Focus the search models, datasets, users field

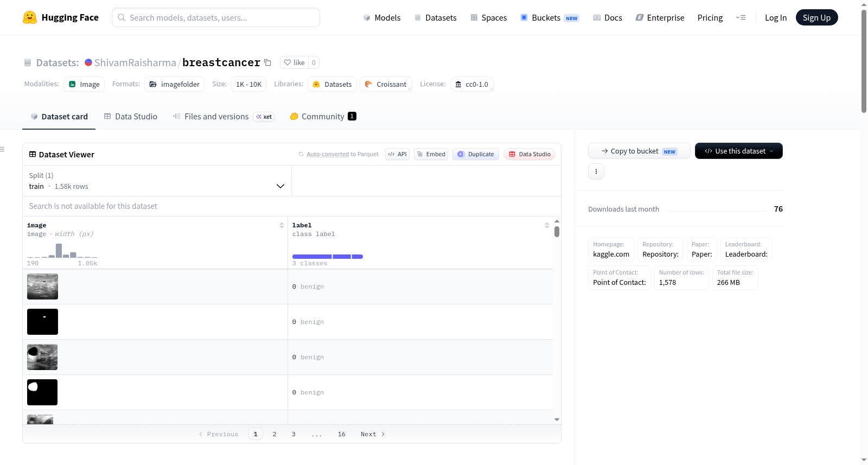[x=216, y=17]
